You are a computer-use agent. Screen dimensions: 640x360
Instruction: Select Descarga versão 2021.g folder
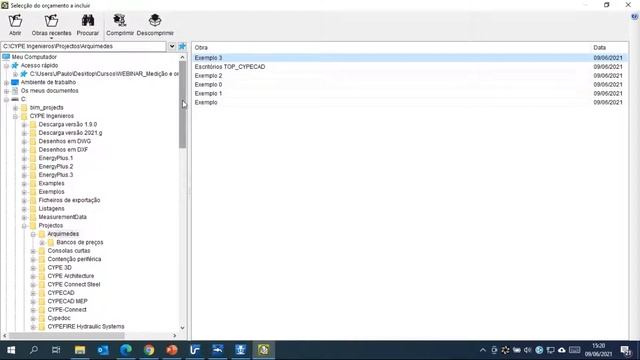tap(70, 133)
